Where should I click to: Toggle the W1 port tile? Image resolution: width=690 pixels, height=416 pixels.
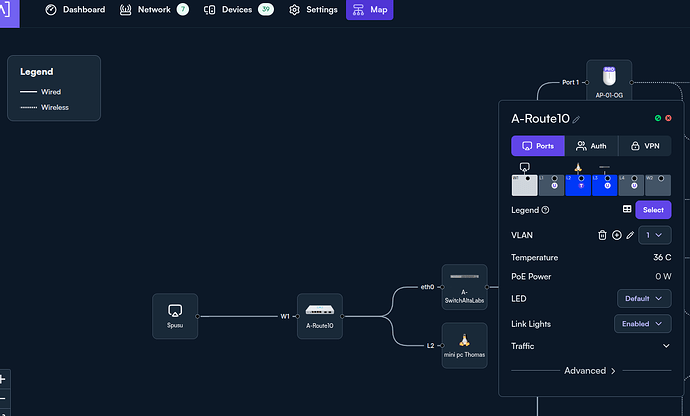tap(524, 185)
